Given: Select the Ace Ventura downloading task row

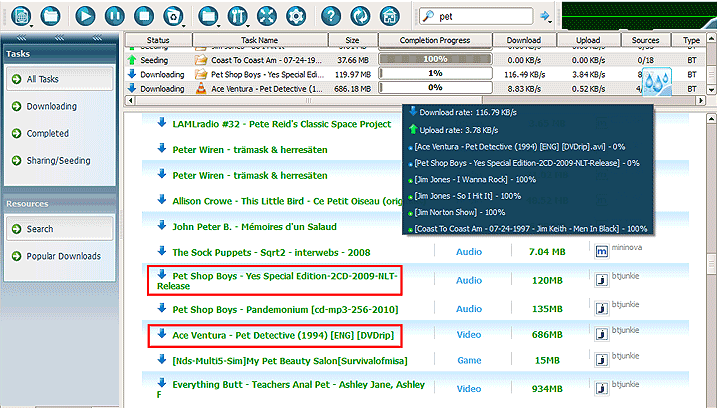Looking at the screenshot, I should 415,88.
